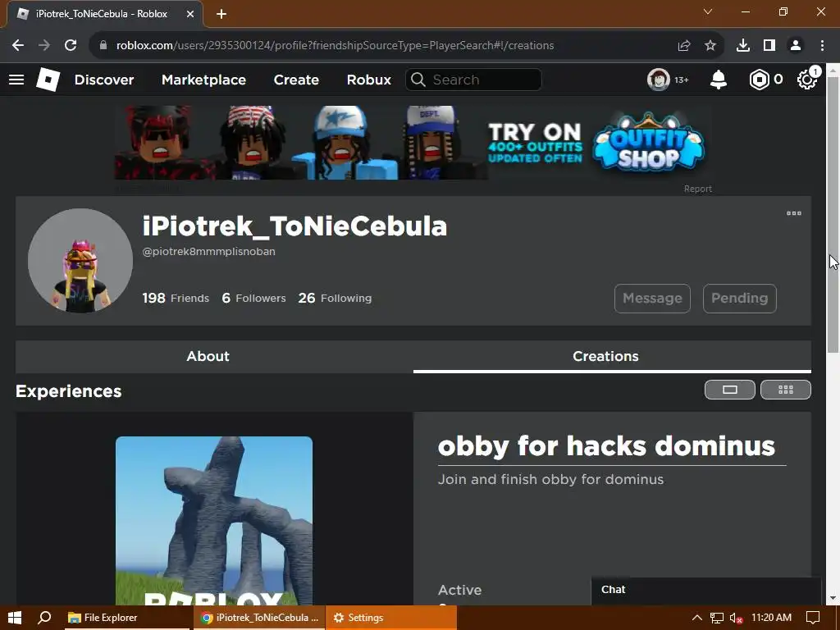Open the Robux balance icon
The width and height of the screenshot is (840, 630).
coord(759,80)
